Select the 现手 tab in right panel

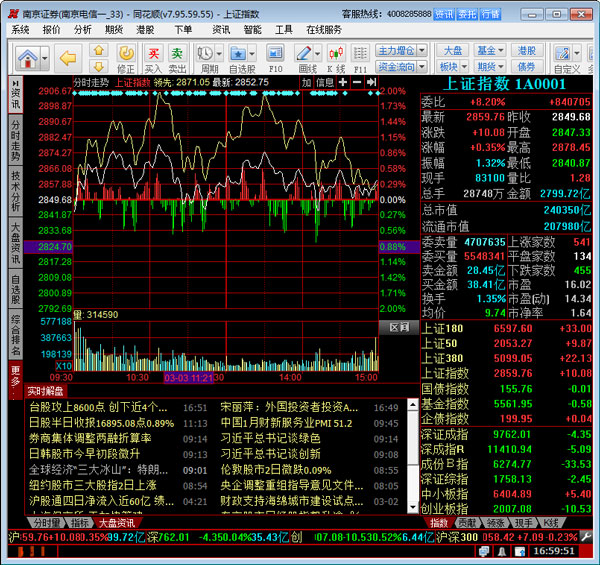tap(523, 523)
